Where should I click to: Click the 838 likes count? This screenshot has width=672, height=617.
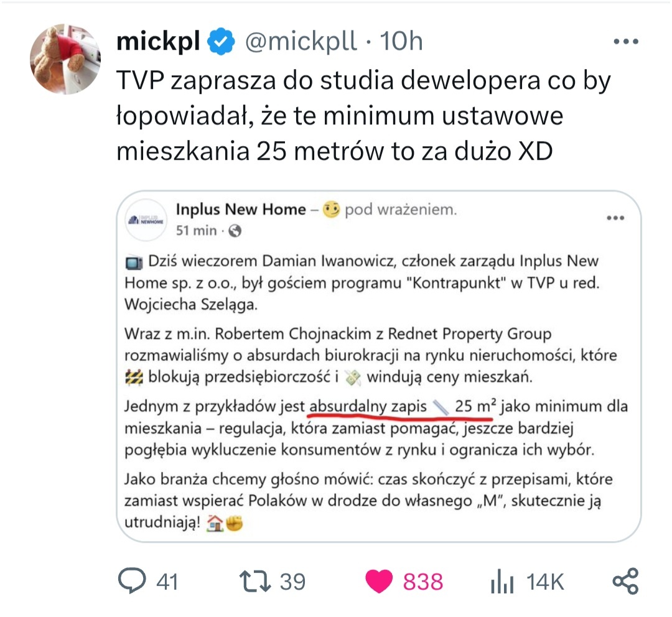423,582
